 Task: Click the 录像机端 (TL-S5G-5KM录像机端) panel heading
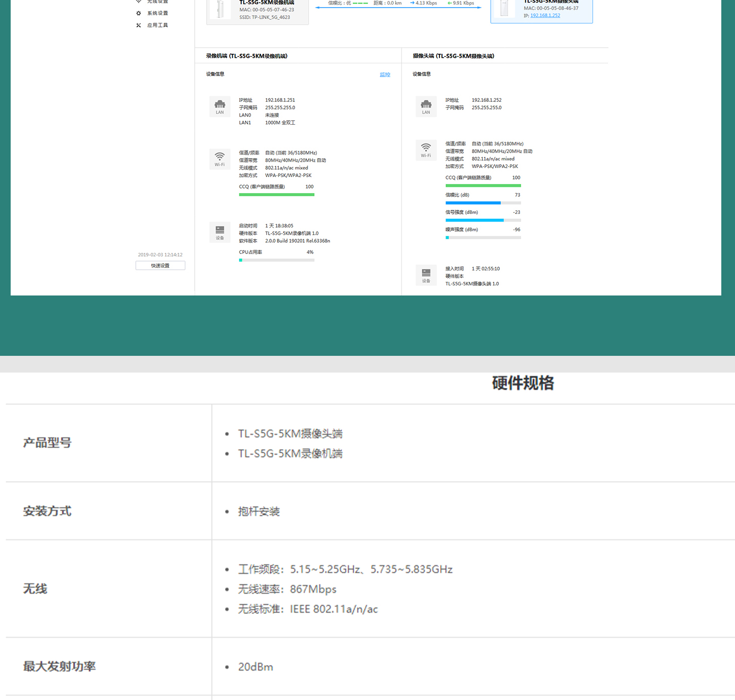247,56
